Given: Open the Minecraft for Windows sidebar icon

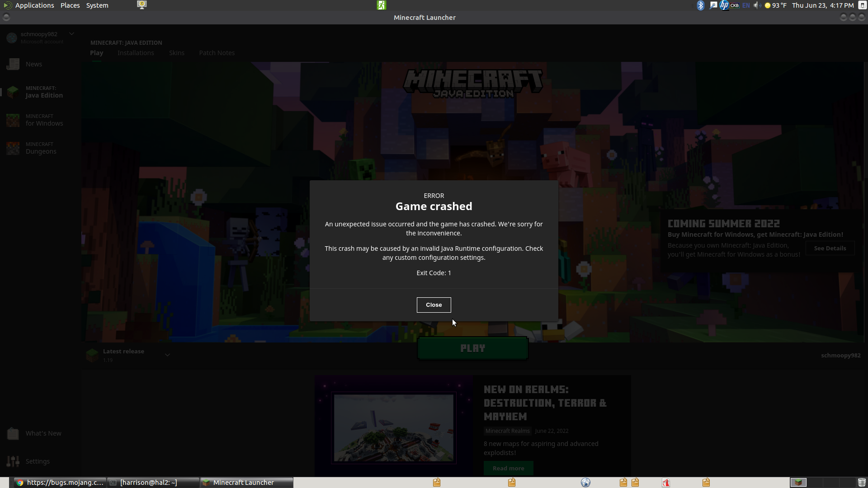Looking at the screenshot, I should click(13, 120).
